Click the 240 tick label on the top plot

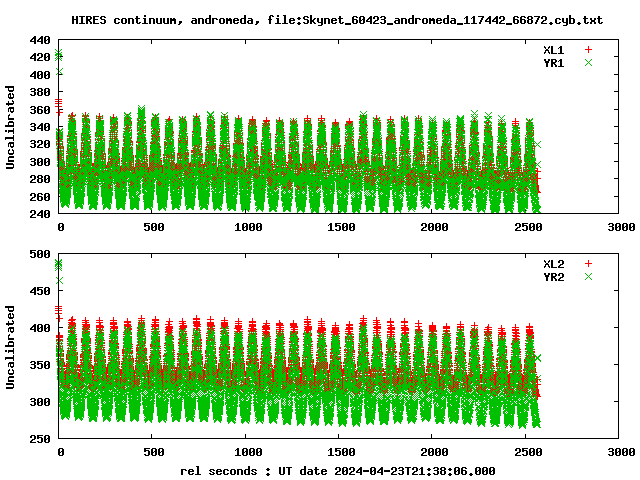point(40,214)
